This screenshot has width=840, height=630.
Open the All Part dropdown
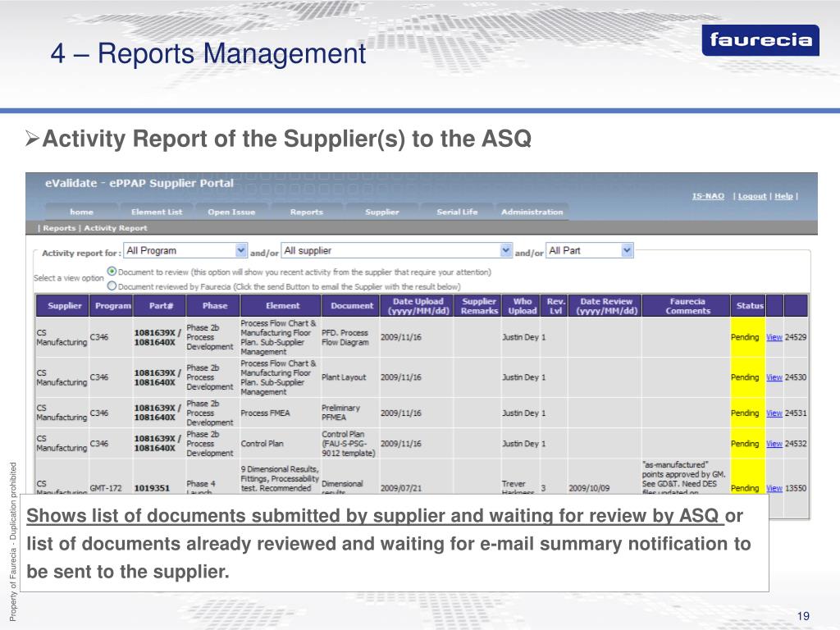click(x=590, y=250)
